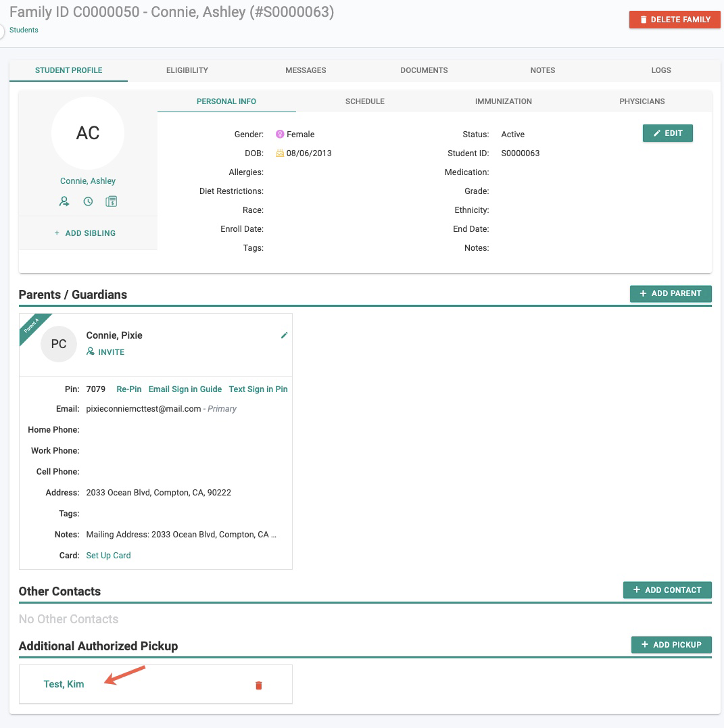Click the Invite person icon for Connie, Pixie
Image resolution: width=724 pixels, height=728 pixels.
(91, 351)
